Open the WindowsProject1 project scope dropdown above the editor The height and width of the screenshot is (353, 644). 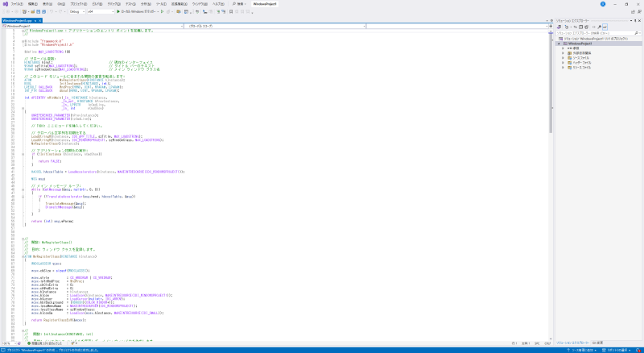(93, 26)
